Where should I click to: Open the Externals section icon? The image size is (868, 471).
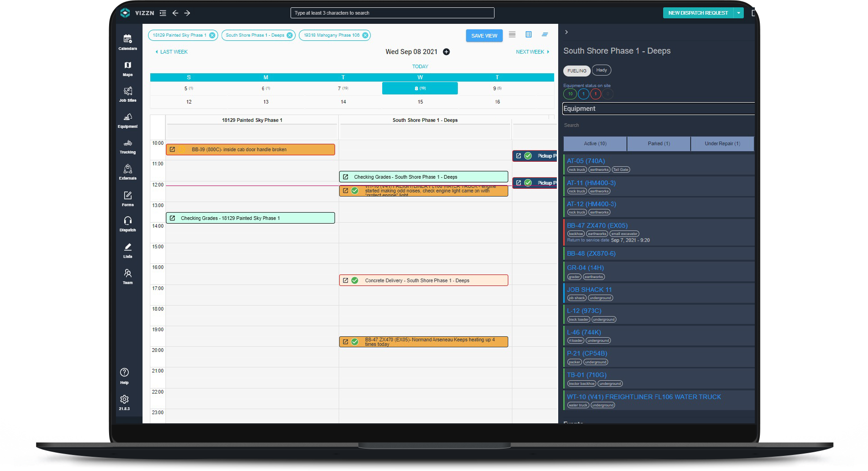(127, 170)
